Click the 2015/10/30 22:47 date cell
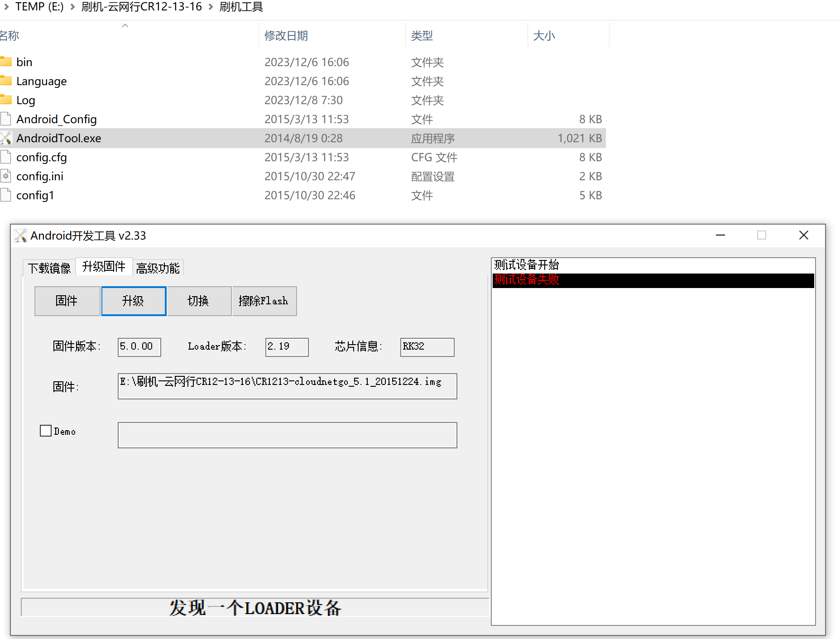840x639 pixels. point(310,176)
